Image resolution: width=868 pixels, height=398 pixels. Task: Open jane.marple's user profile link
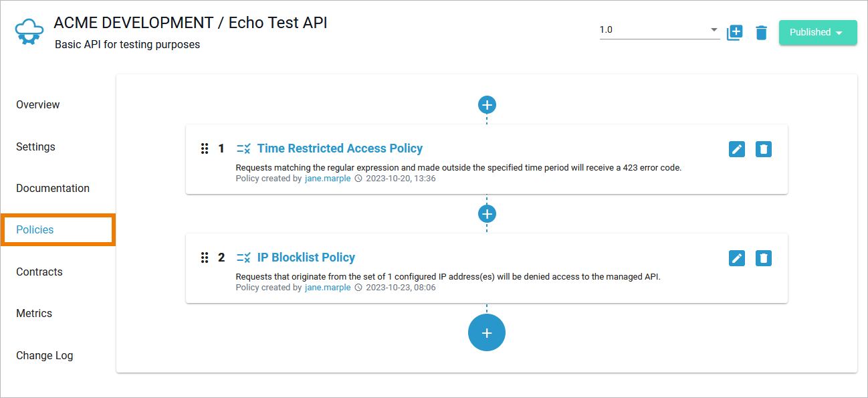[327, 178]
